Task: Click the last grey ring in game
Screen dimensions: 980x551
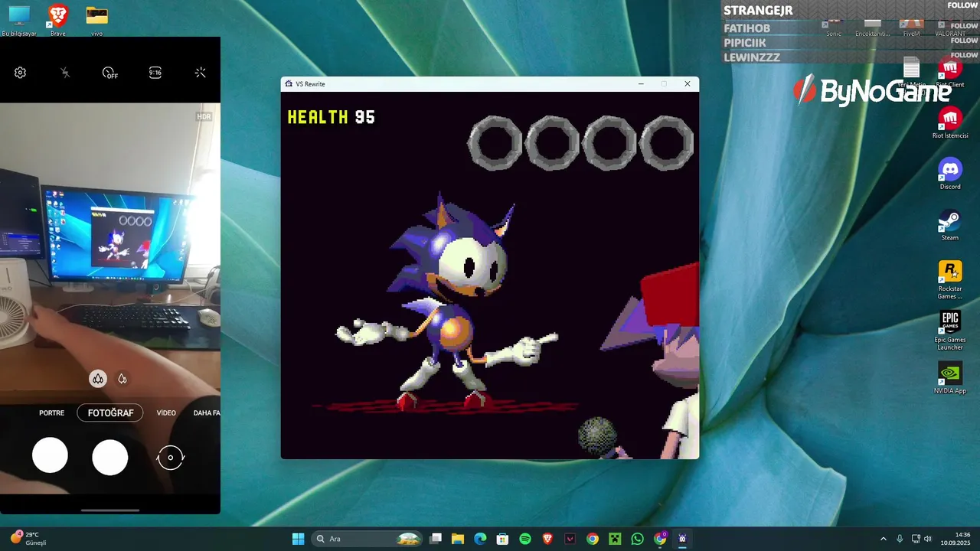Action: coord(667,142)
